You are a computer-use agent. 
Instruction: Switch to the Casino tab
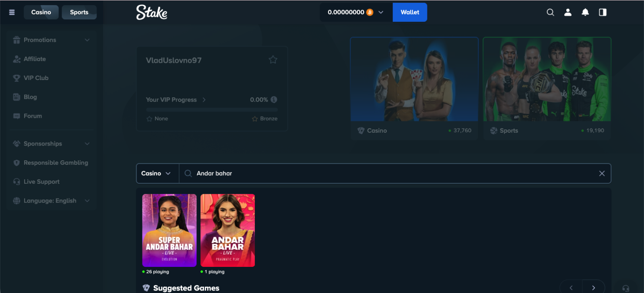(41, 12)
